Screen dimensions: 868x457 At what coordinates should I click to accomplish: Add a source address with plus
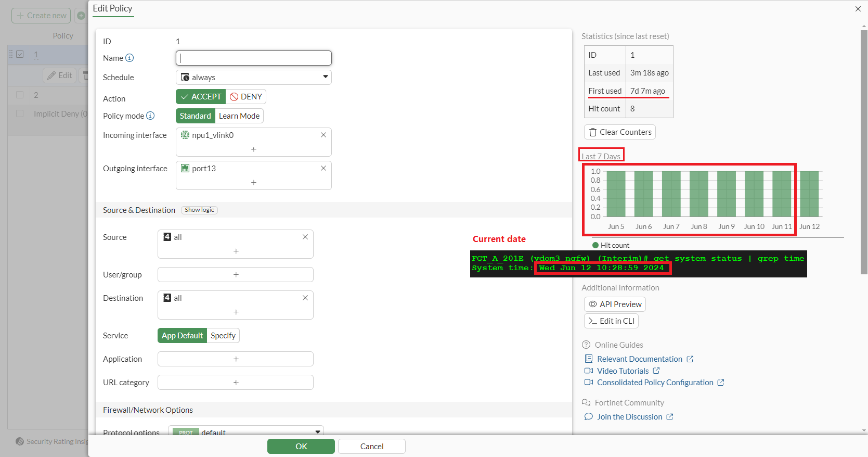[x=236, y=251]
